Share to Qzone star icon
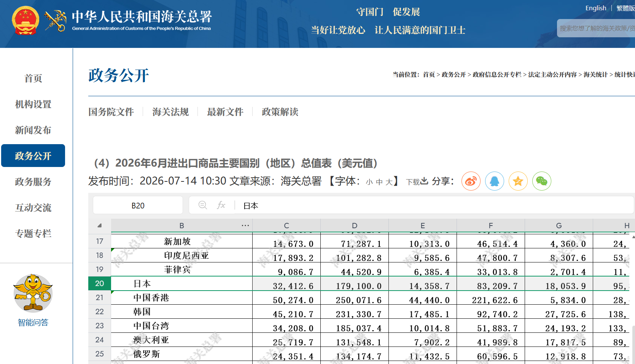This screenshot has width=635, height=364. [x=518, y=181]
